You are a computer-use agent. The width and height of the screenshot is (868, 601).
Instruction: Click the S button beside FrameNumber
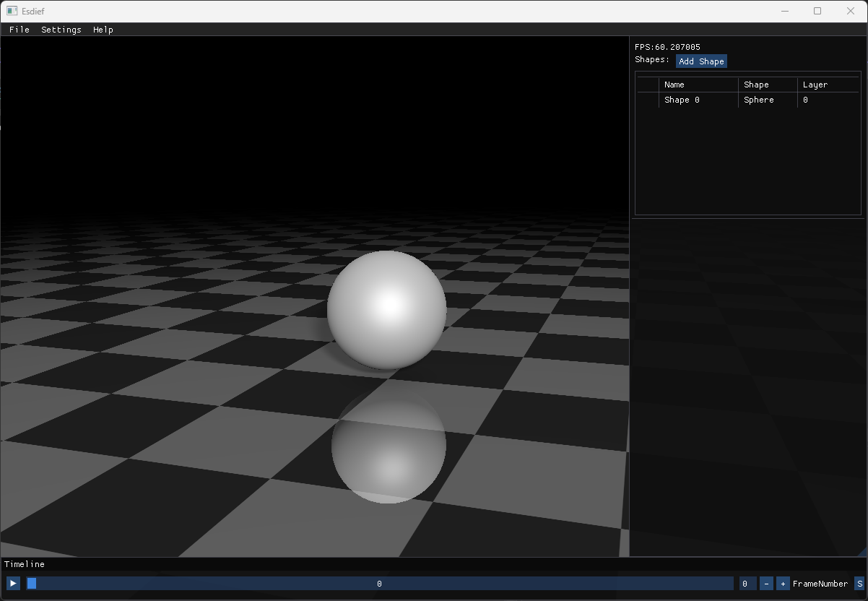[x=859, y=584]
